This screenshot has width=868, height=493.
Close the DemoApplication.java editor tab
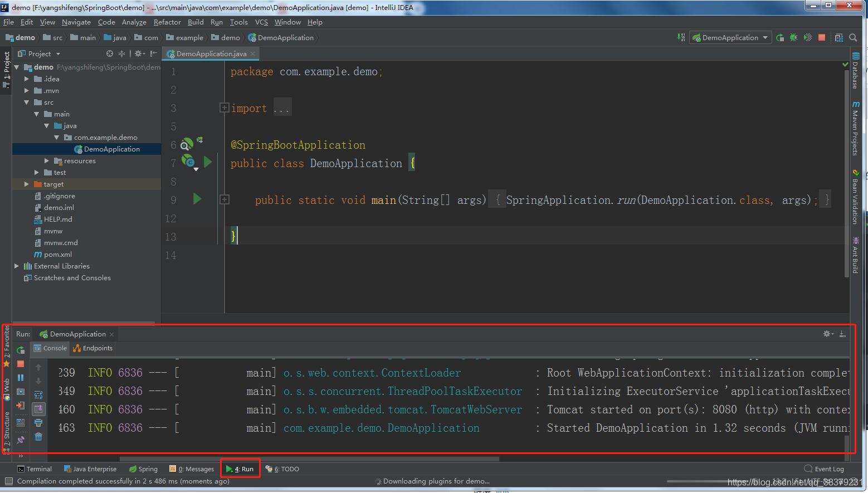253,53
